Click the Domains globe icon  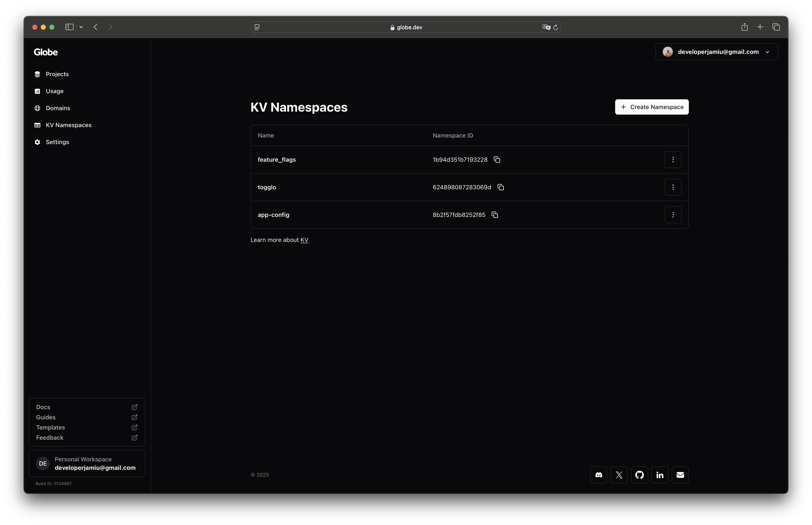(x=37, y=108)
